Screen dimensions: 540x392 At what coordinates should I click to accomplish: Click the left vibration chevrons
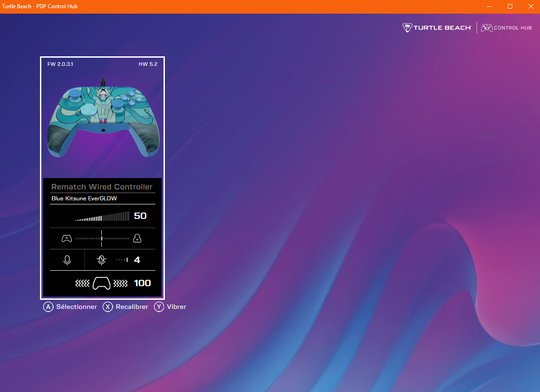82,283
